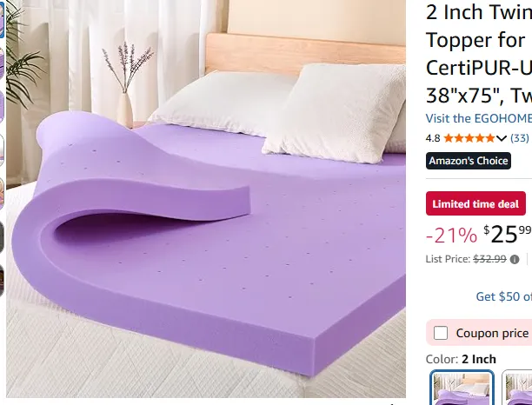Select the top highlighted thumbnail in left strip
This screenshot has height=405, width=532.
tap(2, 20)
